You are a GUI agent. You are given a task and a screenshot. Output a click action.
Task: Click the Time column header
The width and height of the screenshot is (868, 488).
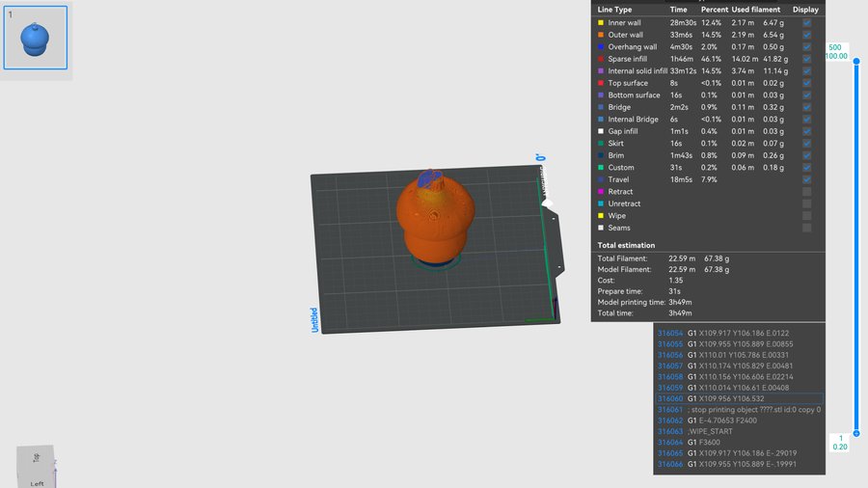point(678,10)
